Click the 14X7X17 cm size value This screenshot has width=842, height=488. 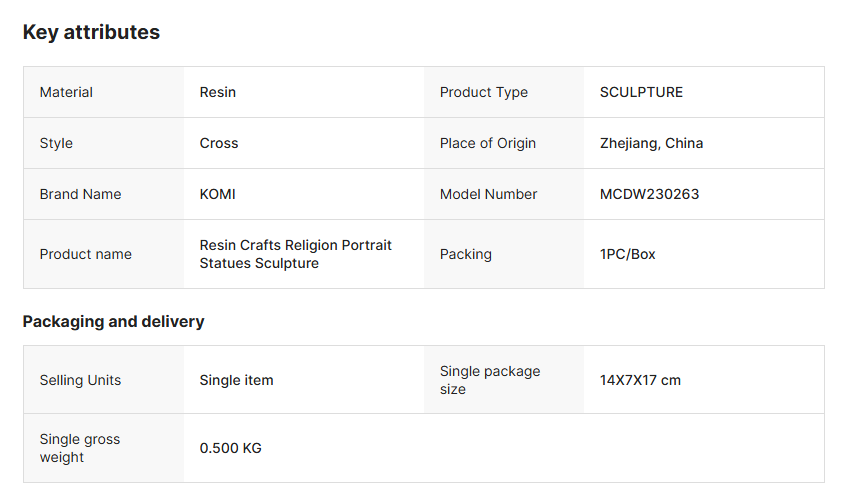point(640,380)
